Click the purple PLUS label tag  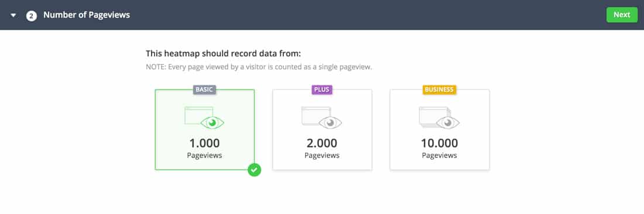[322, 90]
